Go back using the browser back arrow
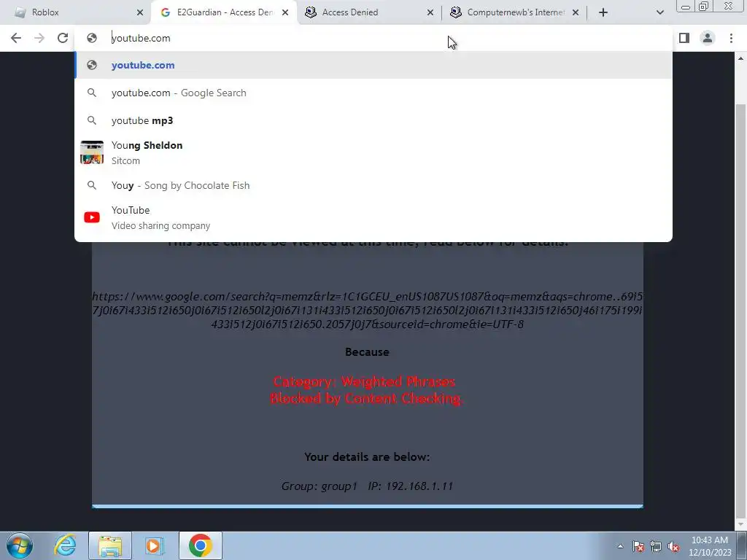The height and width of the screenshot is (560, 747). click(x=16, y=38)
